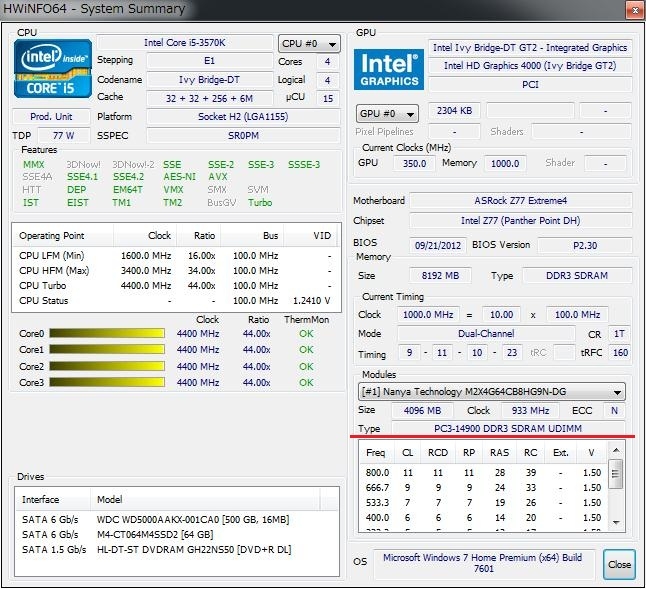
Task: Open the Nanya Technology memory module dropdown
Action: [492, 392]
